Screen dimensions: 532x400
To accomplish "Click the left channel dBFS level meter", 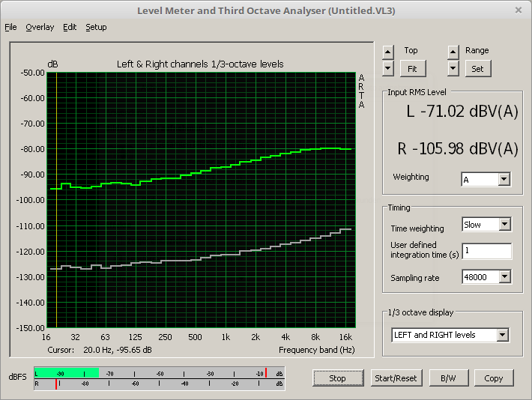I will [x=159, y=373].
